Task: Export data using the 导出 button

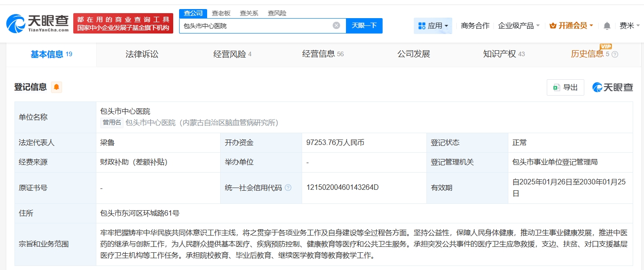Action: coord(565,87)
